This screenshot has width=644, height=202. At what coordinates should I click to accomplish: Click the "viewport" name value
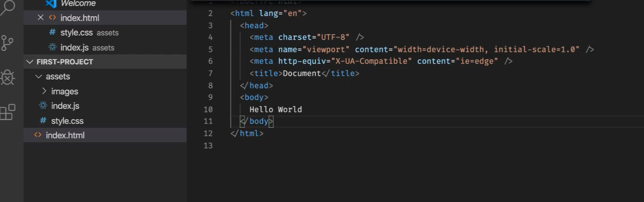tap(326, 49)
